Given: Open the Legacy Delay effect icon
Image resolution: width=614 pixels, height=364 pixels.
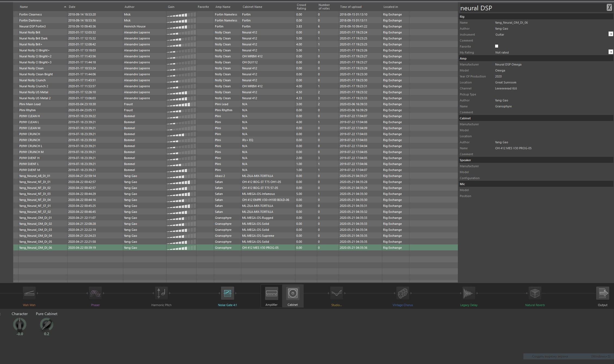Looking at the screenshot, I should (x=468, y=293).
